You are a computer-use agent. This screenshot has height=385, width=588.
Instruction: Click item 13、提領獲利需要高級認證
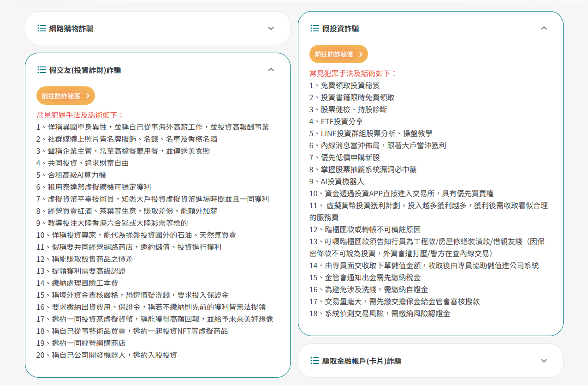click(81, 271)
